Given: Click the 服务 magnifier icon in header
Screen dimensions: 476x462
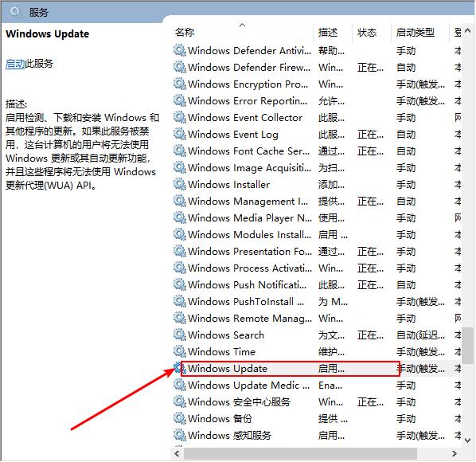Looking at the screenshot, I should (x=16, y=12).
